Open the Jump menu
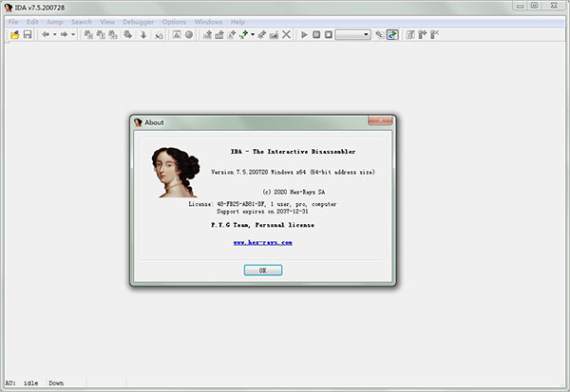 (x=55, y=22)
